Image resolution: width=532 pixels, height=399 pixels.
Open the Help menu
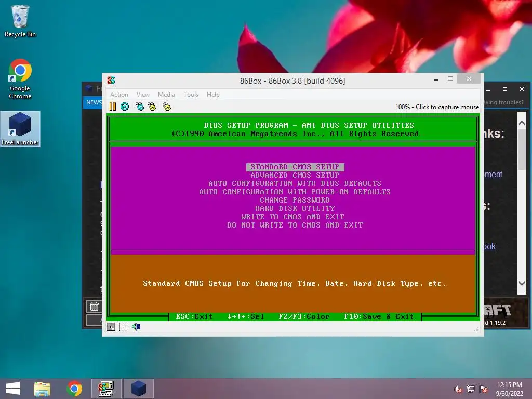[213, 95]
